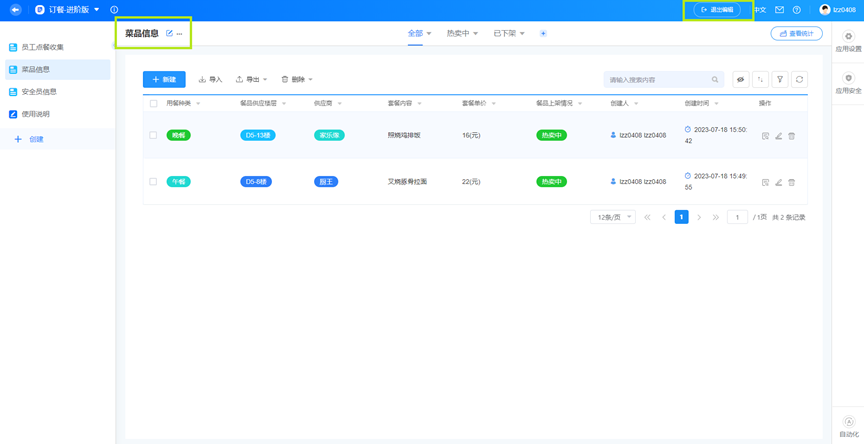Click the sort arrows icon
Image resolution: width=864 pixels, height=444 pixels.
click(x=760, y=79)
